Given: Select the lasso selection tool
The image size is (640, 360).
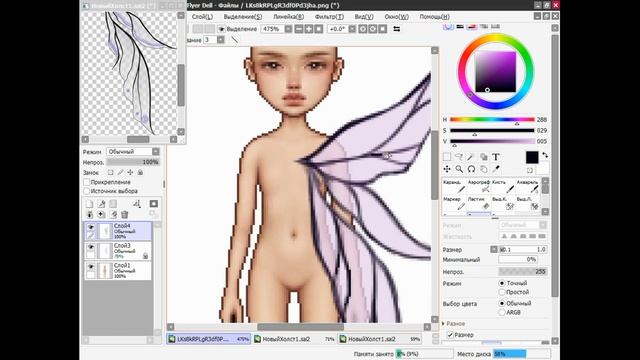Looking at the screenshot, I should (459, 157).
